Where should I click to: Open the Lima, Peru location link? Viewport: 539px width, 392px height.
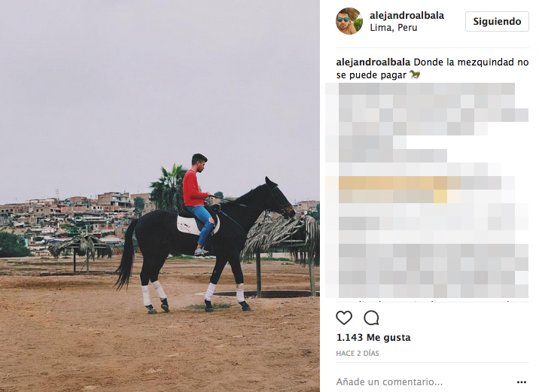pyautogui.click(x=393, y=28)
